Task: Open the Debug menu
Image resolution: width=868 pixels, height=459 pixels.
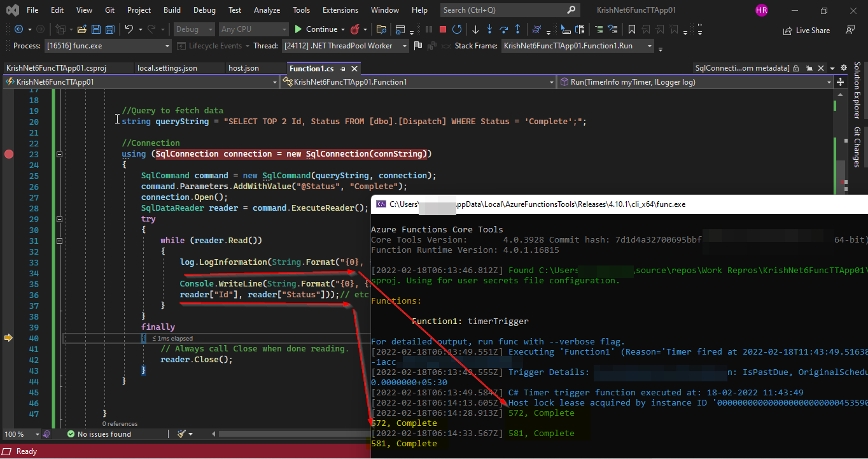Action: click(x=204, y=10)
